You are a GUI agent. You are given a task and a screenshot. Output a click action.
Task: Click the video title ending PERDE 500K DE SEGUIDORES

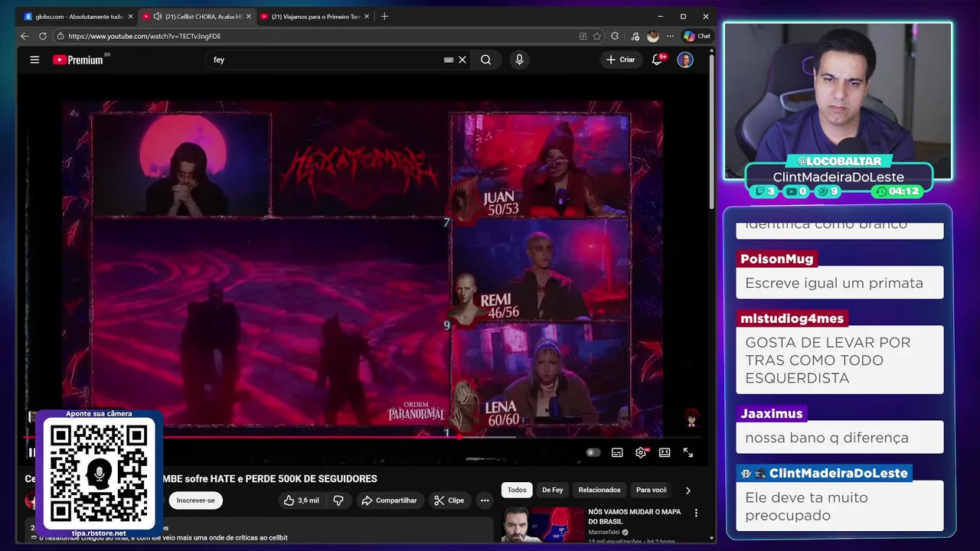click(x=201, y=478)
